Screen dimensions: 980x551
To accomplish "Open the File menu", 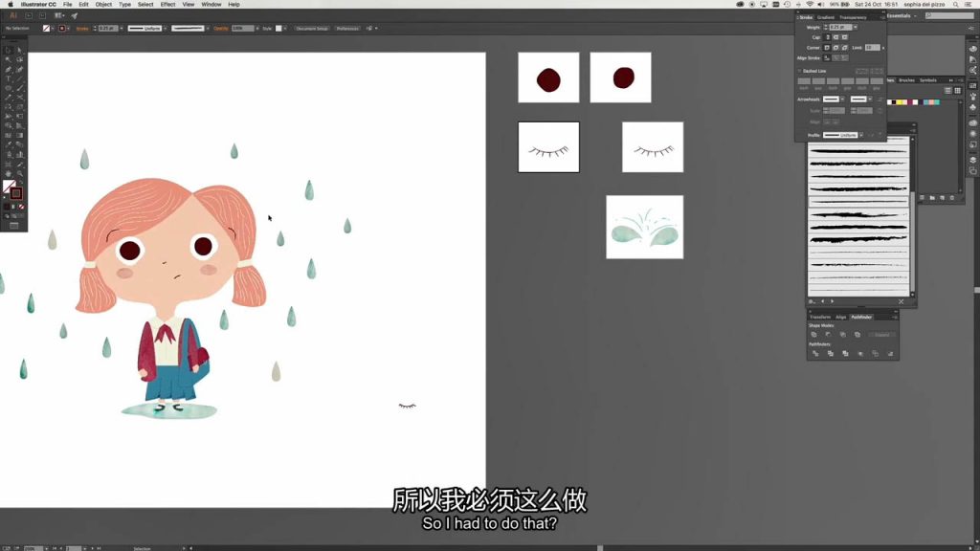I will (68, 5).
